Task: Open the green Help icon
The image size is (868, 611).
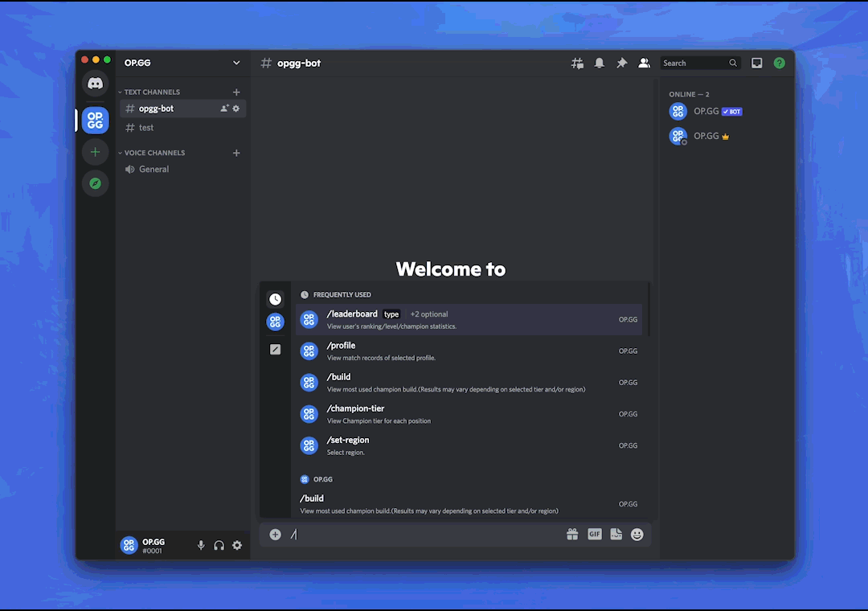Action: click(780, 64)
